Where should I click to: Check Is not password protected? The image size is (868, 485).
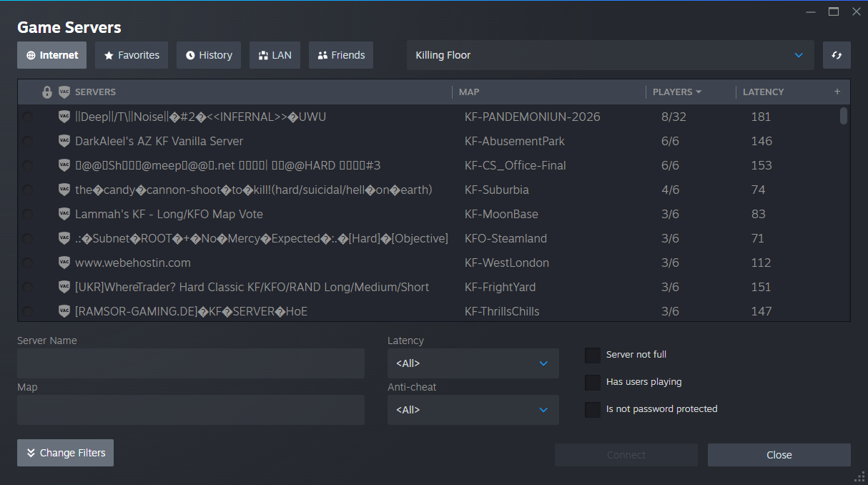click(593, 409)
